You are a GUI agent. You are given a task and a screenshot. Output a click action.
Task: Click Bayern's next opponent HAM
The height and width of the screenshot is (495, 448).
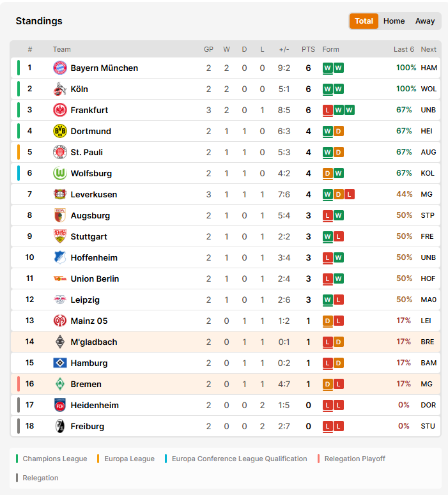point(429,68)
